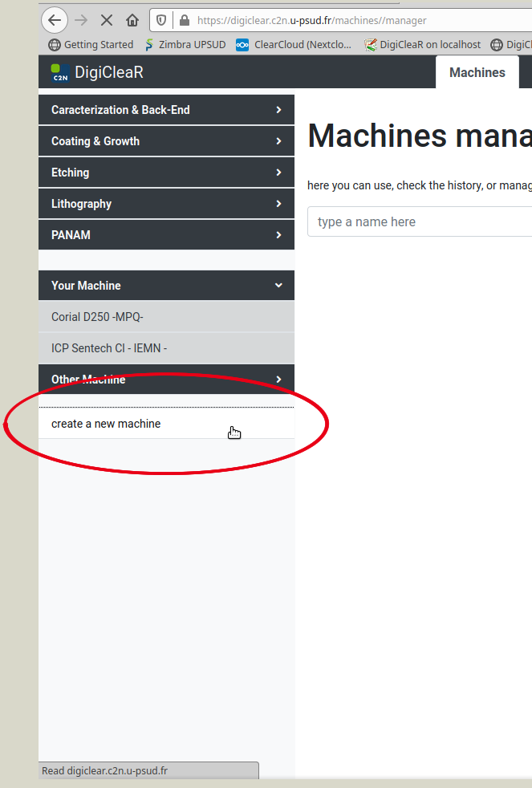532x788 pixels.
Task: Expand the Lithography category
Action: (x=166, y=204)
